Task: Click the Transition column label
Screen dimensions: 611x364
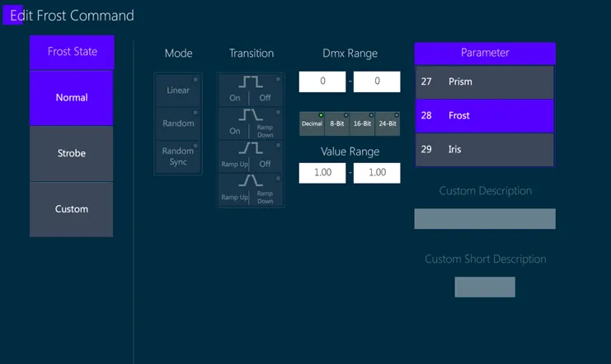Action: [251, 54]
